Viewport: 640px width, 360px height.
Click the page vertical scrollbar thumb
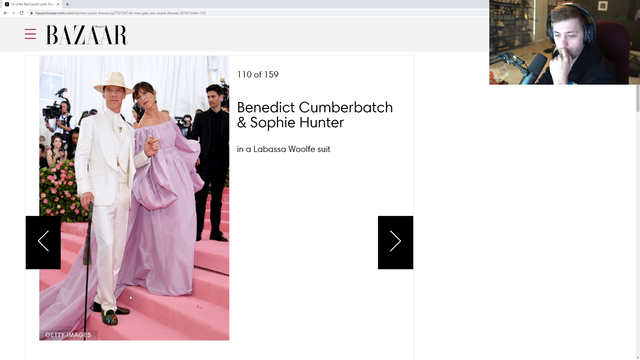[638, 98]
